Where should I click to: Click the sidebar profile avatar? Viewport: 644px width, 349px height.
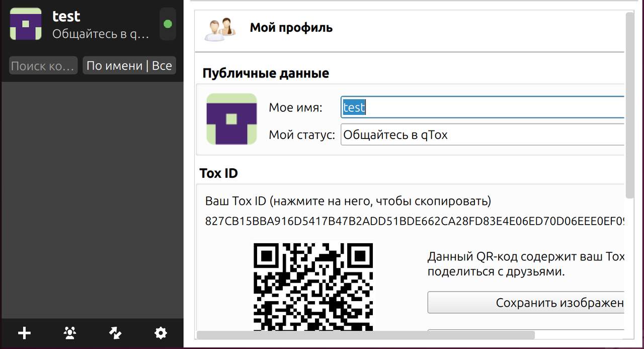pyautogui.click(x=26, y=24)
